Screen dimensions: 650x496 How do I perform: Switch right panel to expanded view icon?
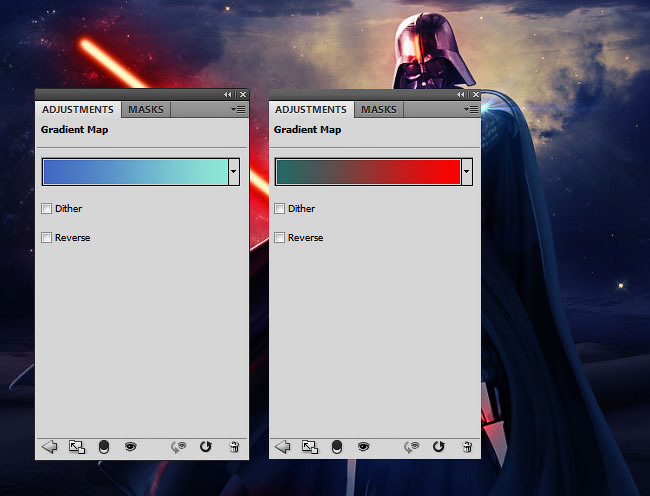pyautogui.click(x=310, y=447)
